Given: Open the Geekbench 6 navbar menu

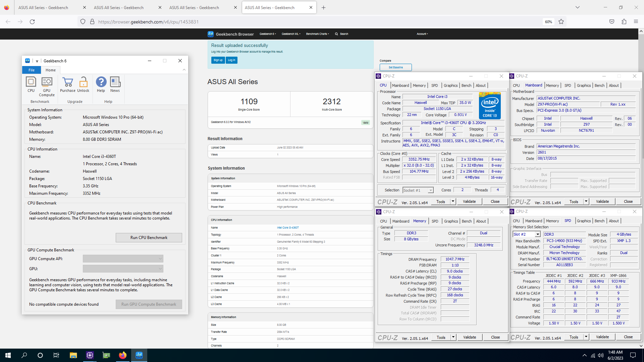Looking at the screenshot, I should [x=268, y=34].
